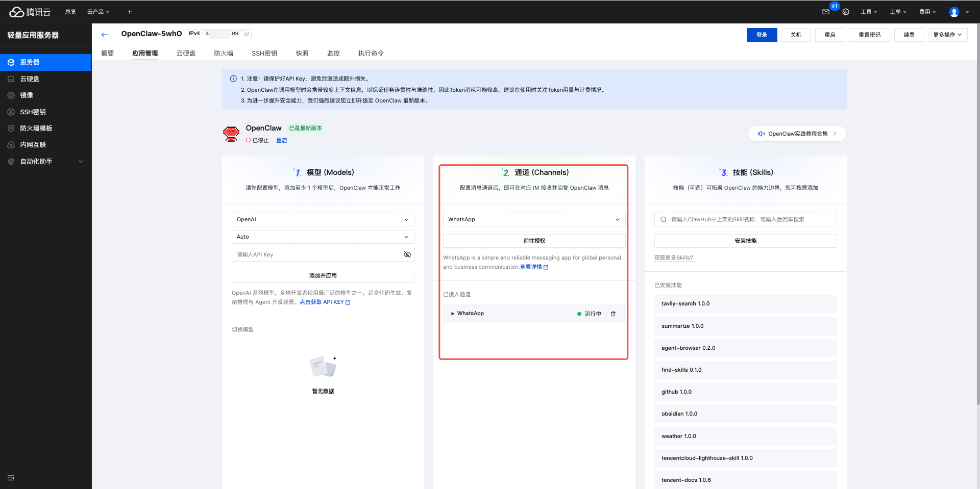Open the OpenAI model provider dropdown
This screenshot has width=980, height=489.
[x=323, y=219]
